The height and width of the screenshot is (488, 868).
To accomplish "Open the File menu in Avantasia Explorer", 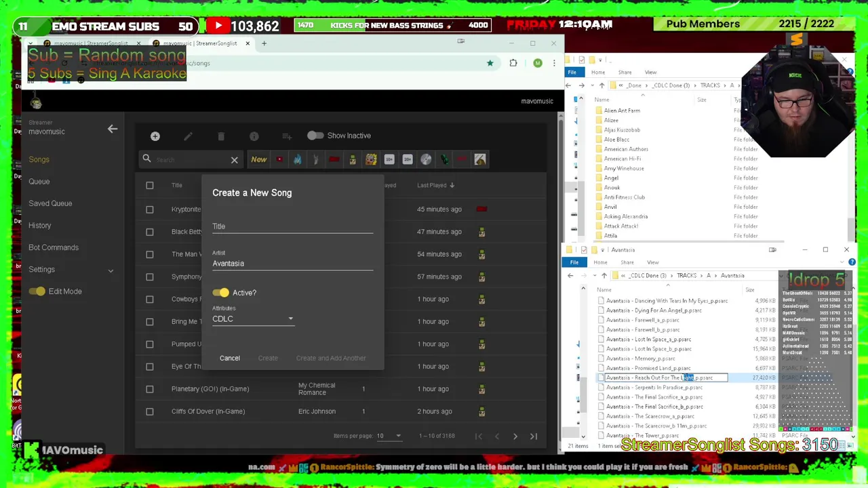I will [x=574, y=262].
